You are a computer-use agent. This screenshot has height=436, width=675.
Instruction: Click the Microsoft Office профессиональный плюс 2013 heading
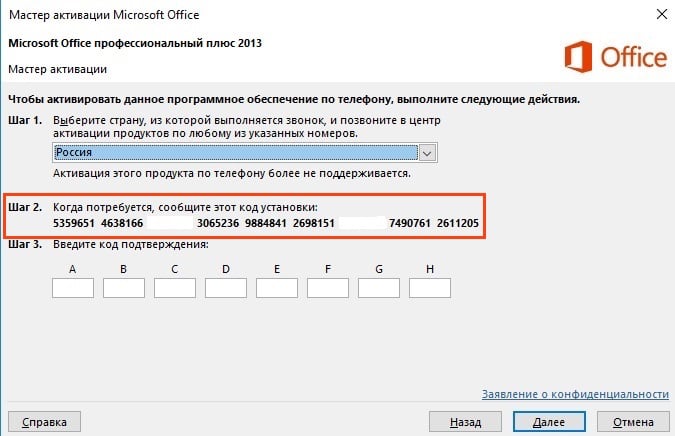[135, 43]
